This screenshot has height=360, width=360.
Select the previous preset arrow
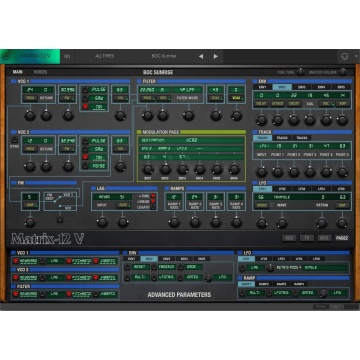(x=201, y=56)
